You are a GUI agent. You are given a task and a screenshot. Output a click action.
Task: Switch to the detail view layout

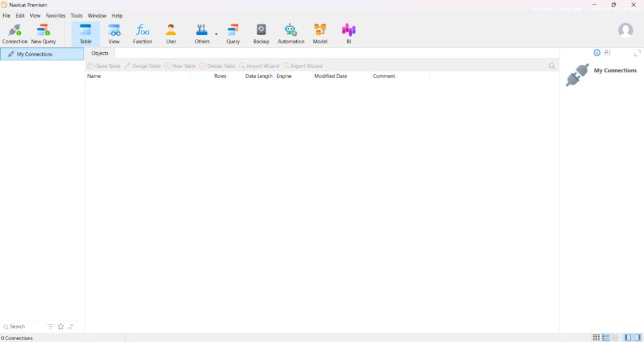point(615,338)
